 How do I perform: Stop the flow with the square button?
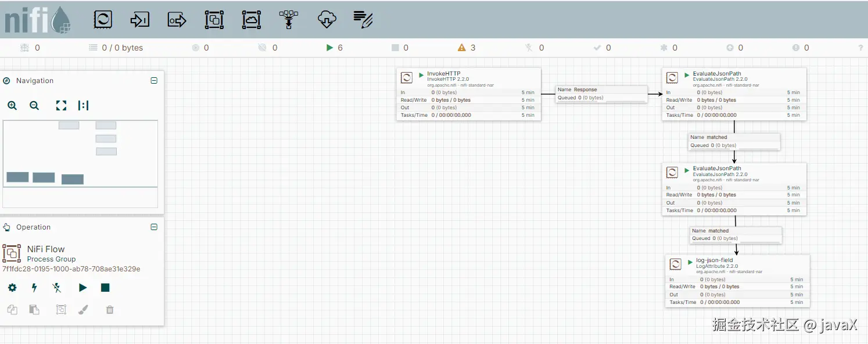[105, 288]
